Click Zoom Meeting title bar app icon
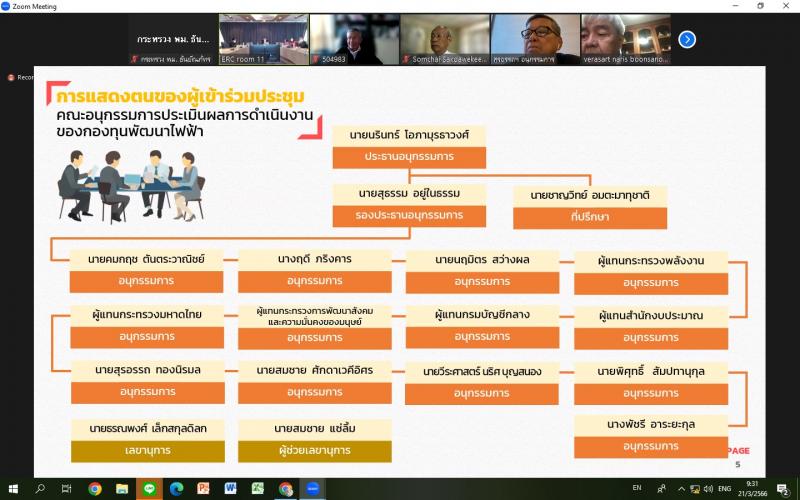This screenshot has height=500, width=800. (x=6, y=6)
